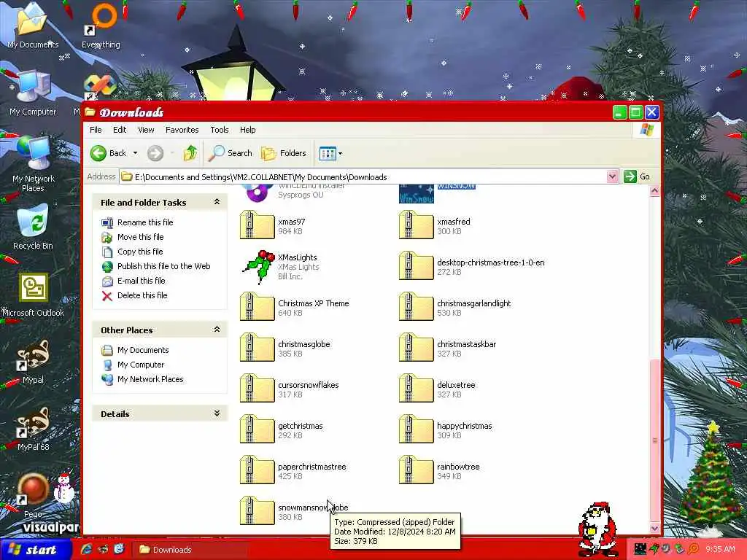Viewport: 747px width, 560px height.
Task: Open the Everything desktop shortcut
Action: click(101, 26)
